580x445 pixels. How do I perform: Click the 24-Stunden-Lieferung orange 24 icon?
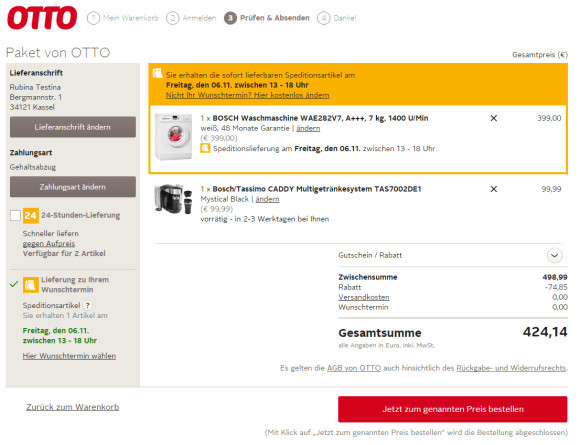(x=31, y=216)
